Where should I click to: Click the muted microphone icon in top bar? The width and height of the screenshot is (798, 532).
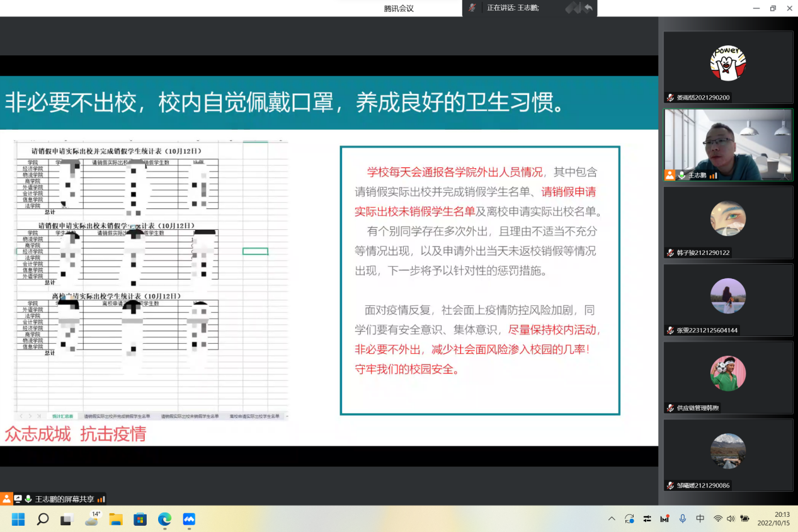point(472,8)
